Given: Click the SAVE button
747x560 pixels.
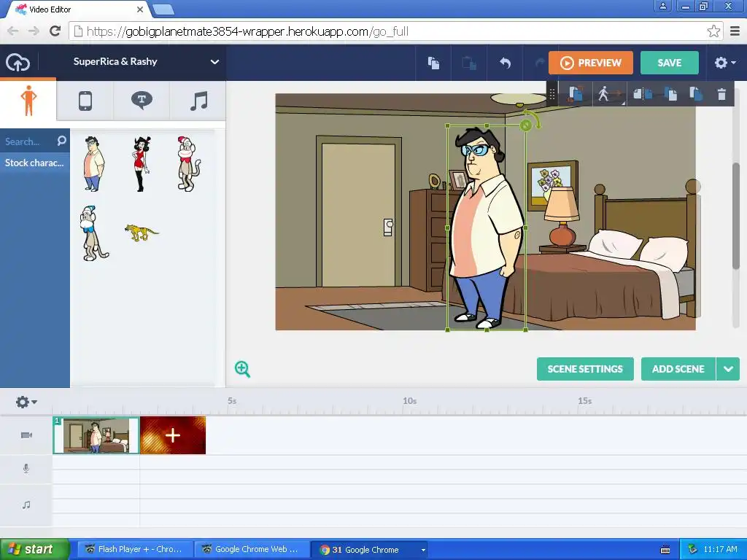Looking at the screenshot, I should tap(670, 63).
